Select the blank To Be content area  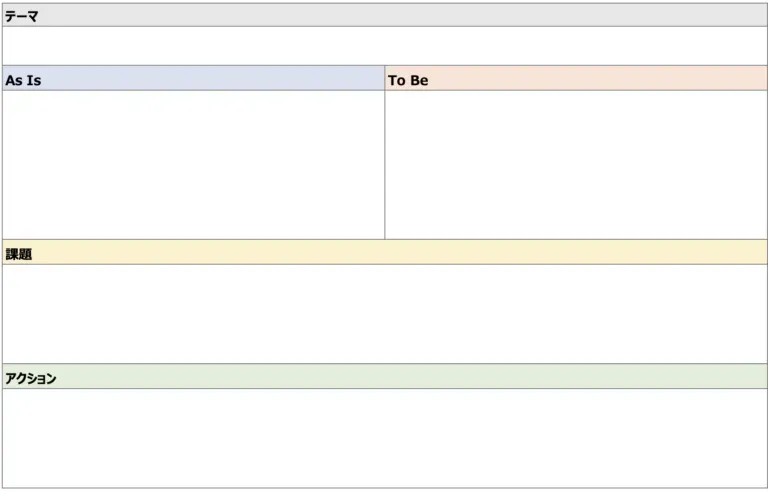[x=576, y=165]
